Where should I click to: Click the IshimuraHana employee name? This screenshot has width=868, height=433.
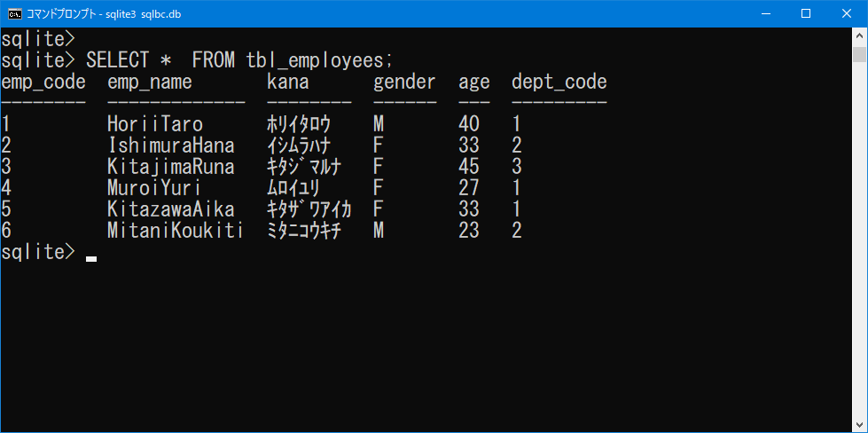[171, 146]
